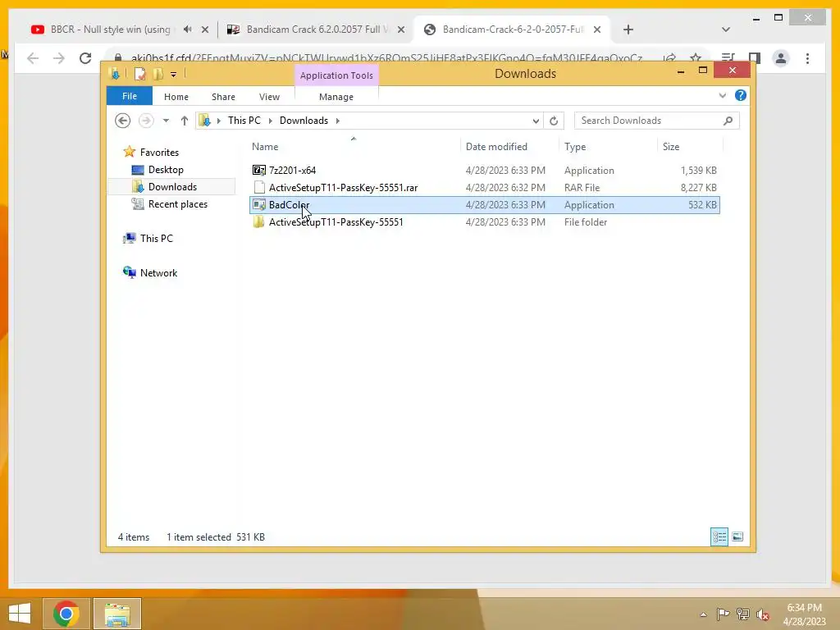Go up one folder level
This screenshot has height=630, width=840.
[185, 121]
